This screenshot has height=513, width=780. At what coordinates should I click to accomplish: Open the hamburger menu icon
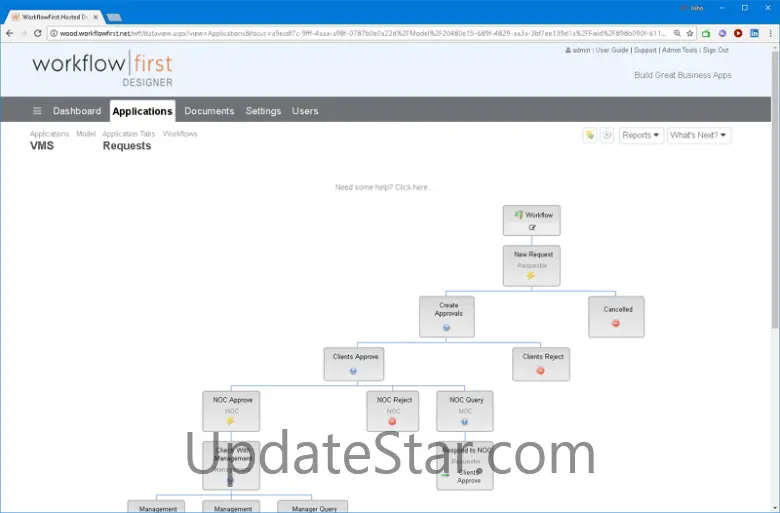37,110
